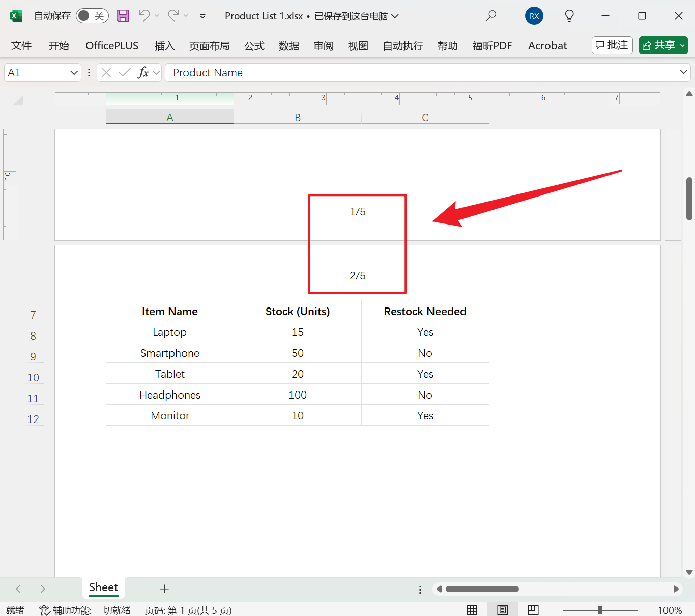This screenshot has width=695, height=616.
Task: Select the Normal view icon in status bar
Action: pos(472,609)
